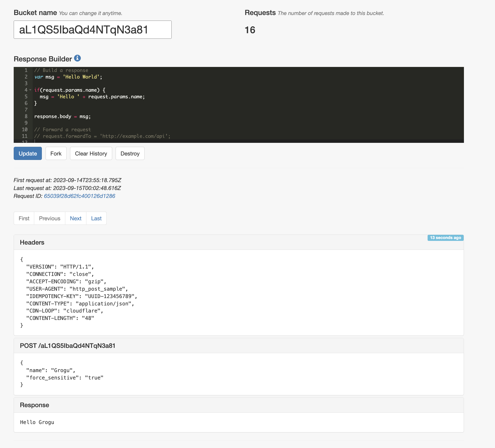
Task: Click the POST /aL1QS5IbaQd4NTqN3a81 header
Action: pyautogui.click(x=67, y=345)
